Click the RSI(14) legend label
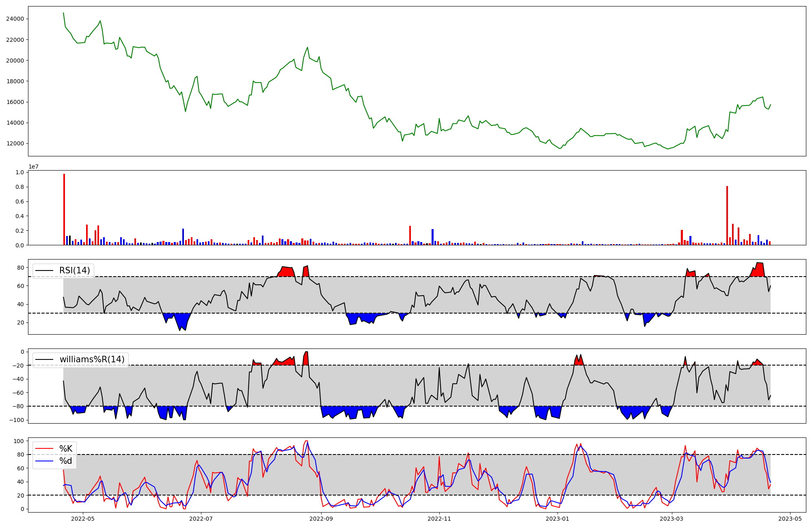The image size is (812, 528). coord(74,270)
